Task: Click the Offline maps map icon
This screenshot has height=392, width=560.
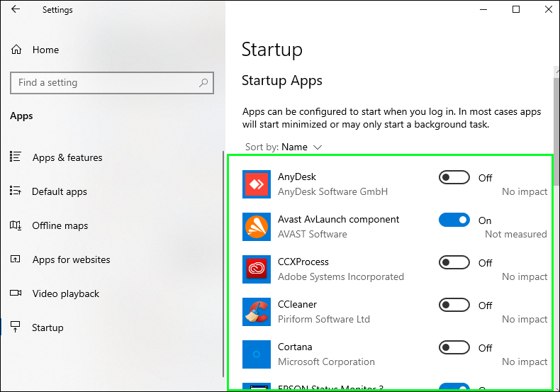Action: 16,225
